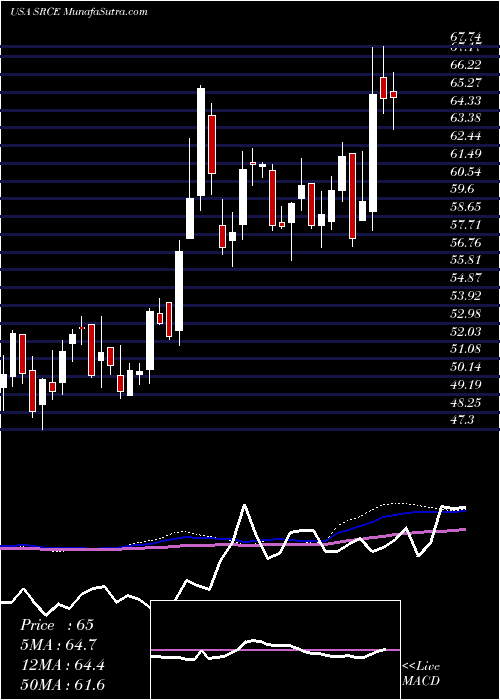Click the 60.54 price axis label
This screenshot has width=500, height=700.
pos(466,171)
